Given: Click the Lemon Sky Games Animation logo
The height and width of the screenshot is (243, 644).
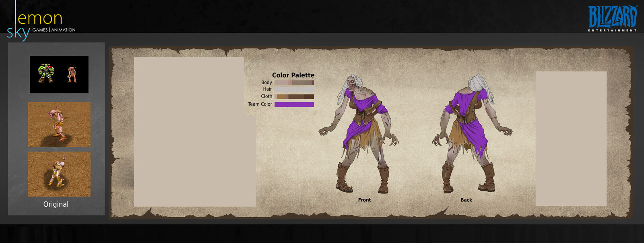Looking at the screenshot, I should point(41,21).
